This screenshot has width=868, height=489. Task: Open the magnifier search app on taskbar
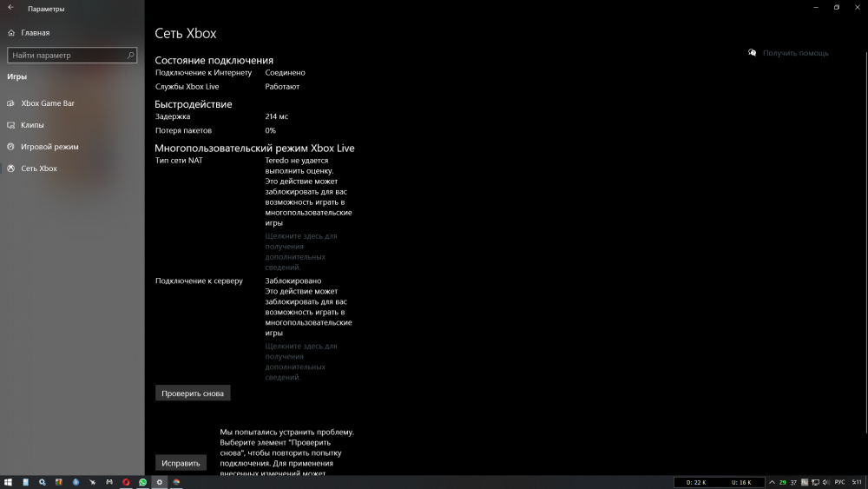(42, 482)
